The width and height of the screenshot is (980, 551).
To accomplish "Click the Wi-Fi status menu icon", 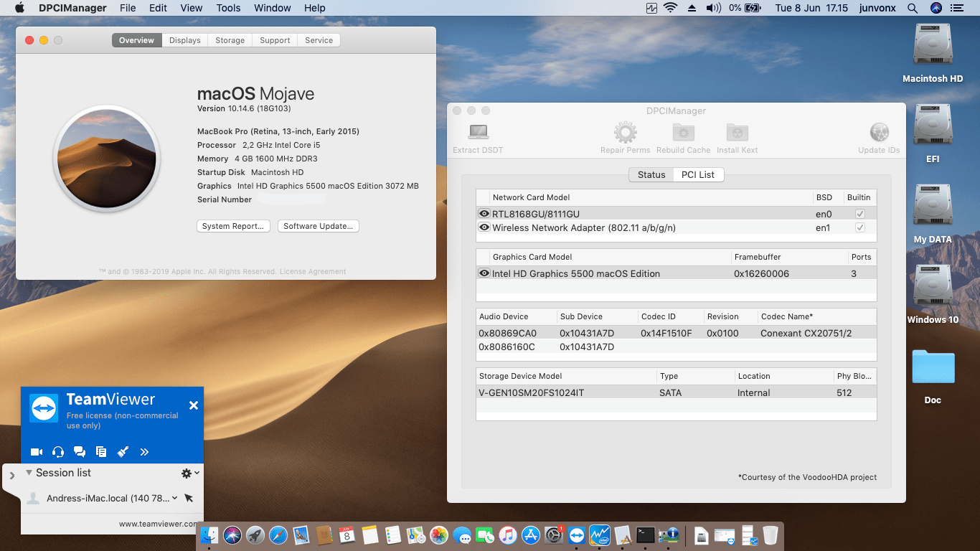I will tap(671, 8).
